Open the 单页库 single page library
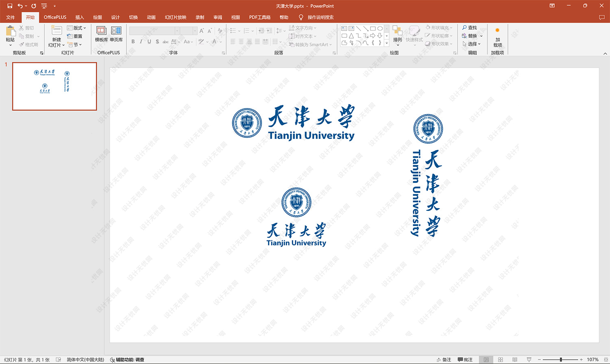Viewport: 610px width, 364px height. coord(116,34)
